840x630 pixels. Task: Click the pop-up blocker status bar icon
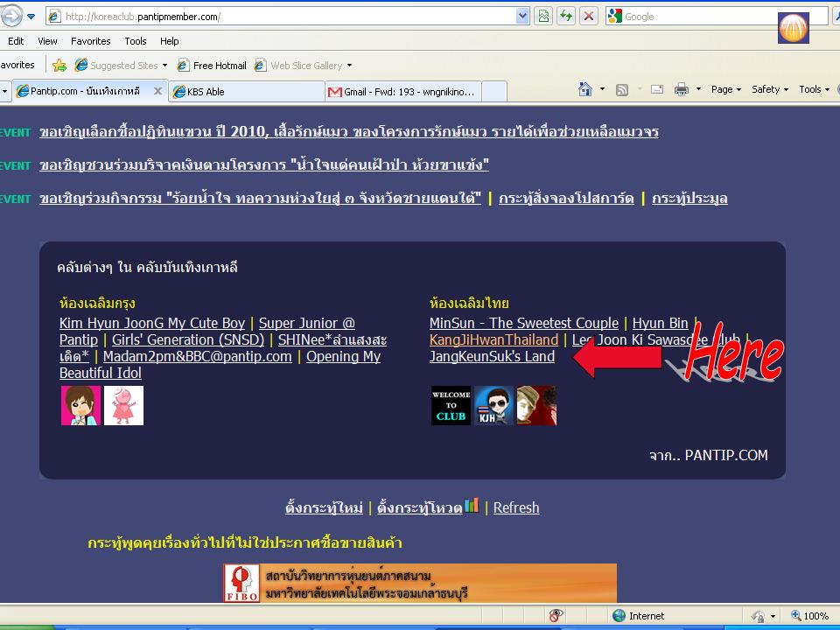[556, 615]
